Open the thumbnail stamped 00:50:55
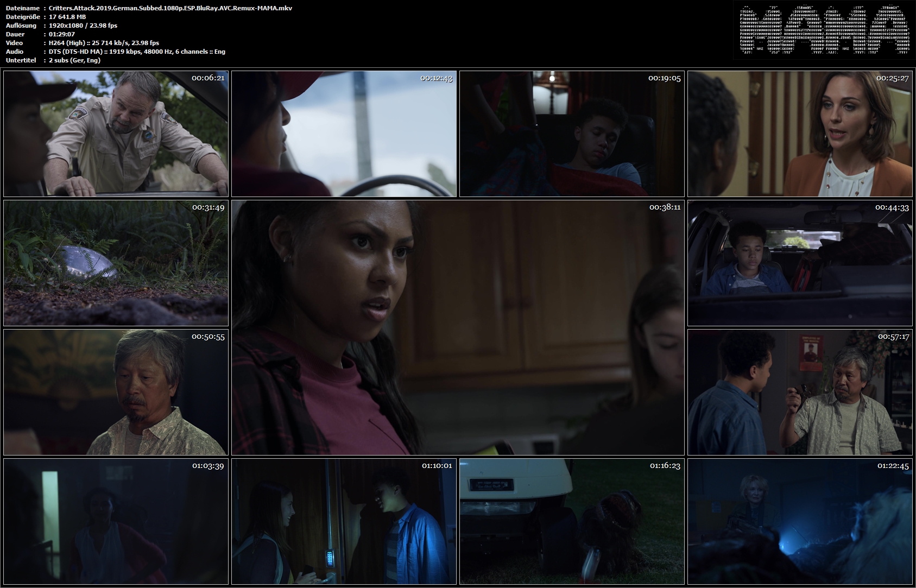Viewport: 916px width, 588px height. (x=116, y=392)
